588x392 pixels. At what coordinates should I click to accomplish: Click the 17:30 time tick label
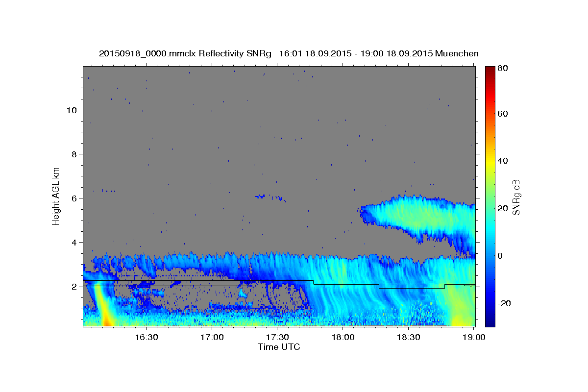277,338
